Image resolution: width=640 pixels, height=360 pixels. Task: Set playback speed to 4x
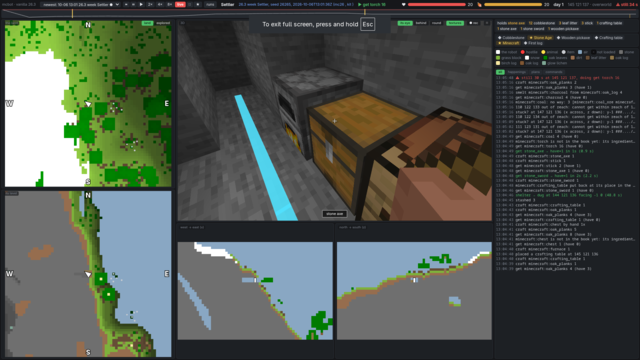[x=160, y=4]
